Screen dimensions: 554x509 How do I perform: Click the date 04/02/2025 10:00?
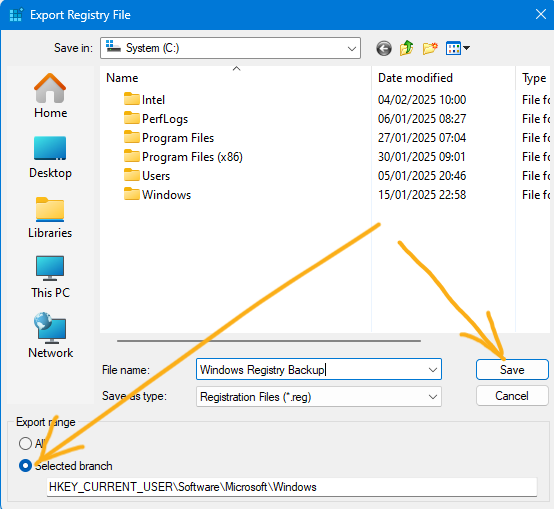point(422,100)
